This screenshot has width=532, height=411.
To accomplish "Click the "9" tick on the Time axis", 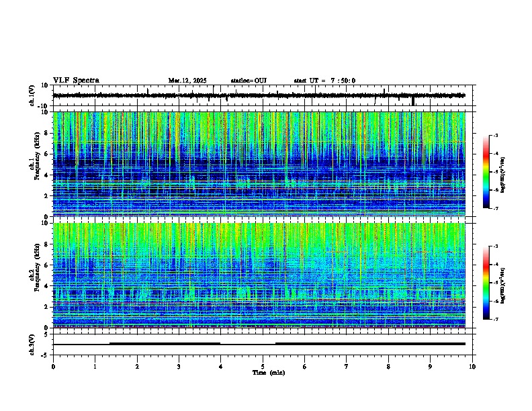I will [430, 367].
